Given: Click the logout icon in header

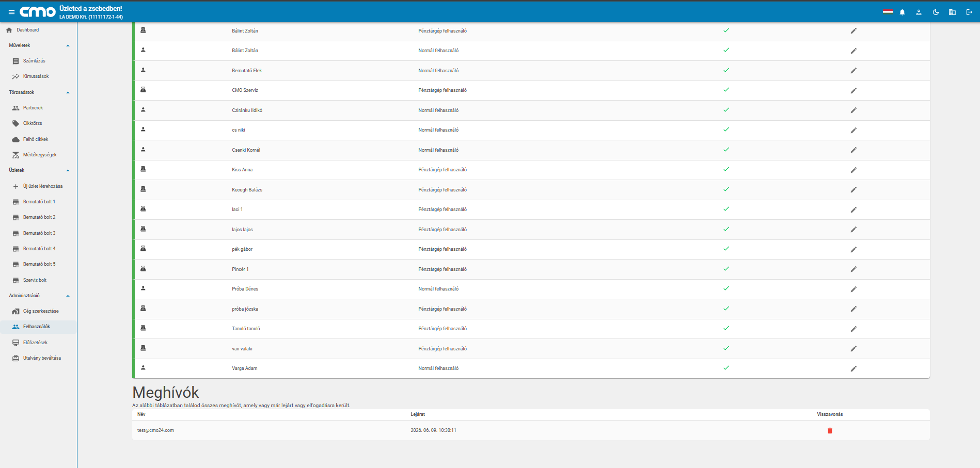Looking at the screenshot, I should coord(969,12).
